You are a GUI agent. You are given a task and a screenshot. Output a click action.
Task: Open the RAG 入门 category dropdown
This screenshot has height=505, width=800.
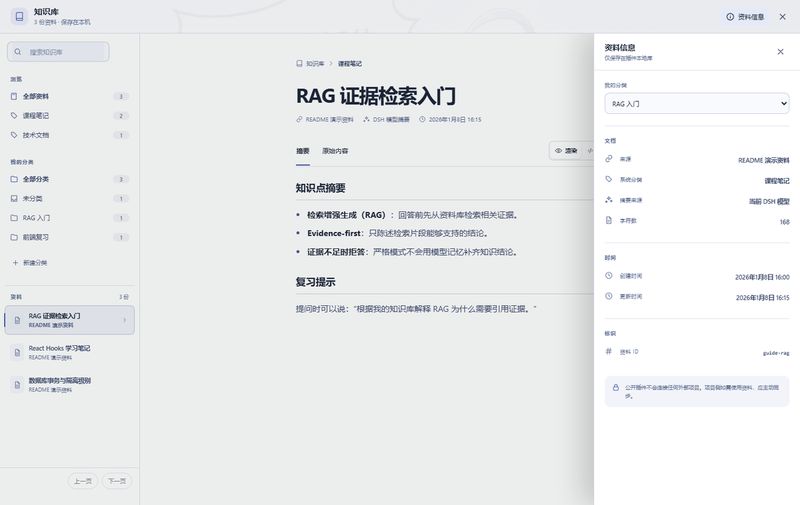tap(697, 104)
